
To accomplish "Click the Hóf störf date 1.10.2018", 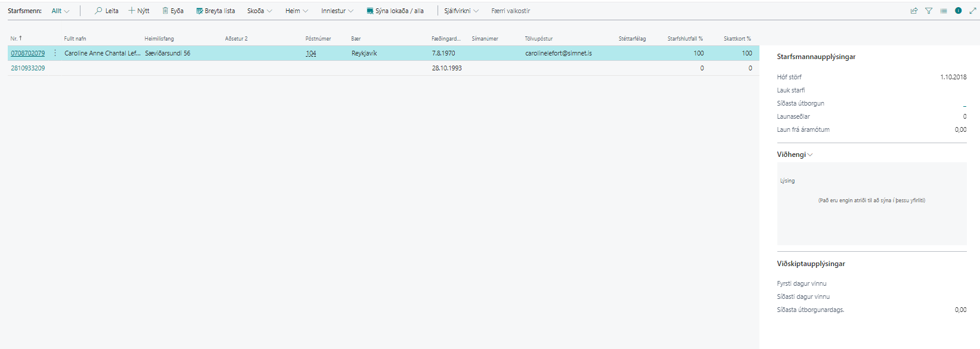I will click(953, 77).
